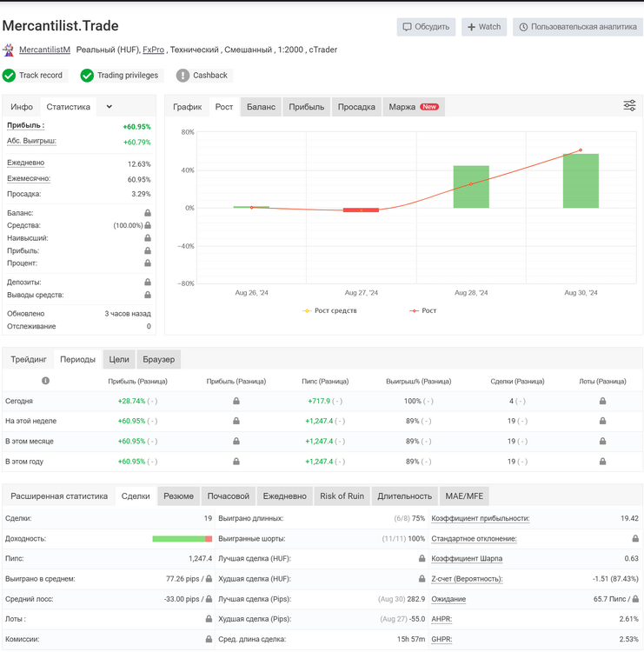Open the Ежедневно statistics tab
644x652 pixels.
point(285,496)
